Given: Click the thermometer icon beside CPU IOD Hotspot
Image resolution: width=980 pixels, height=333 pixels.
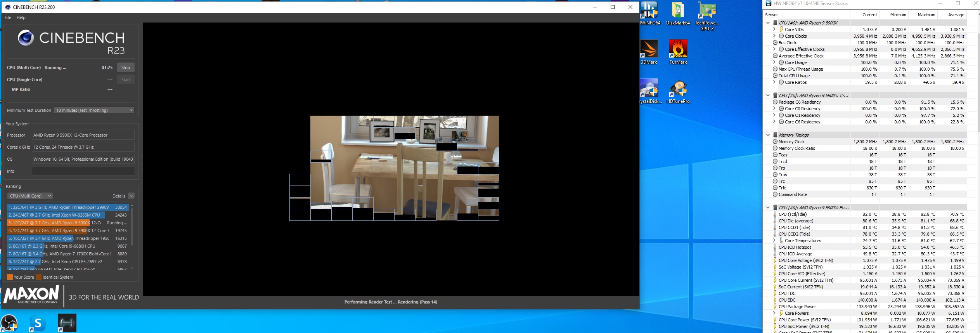Looking at the screenshot, I should (x=775, y=247).
